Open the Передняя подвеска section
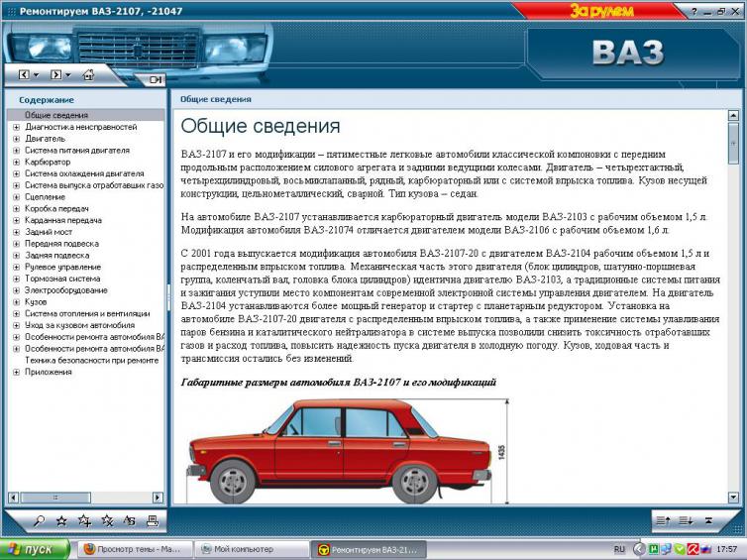The image size is (747, 560). pos(61,244)
